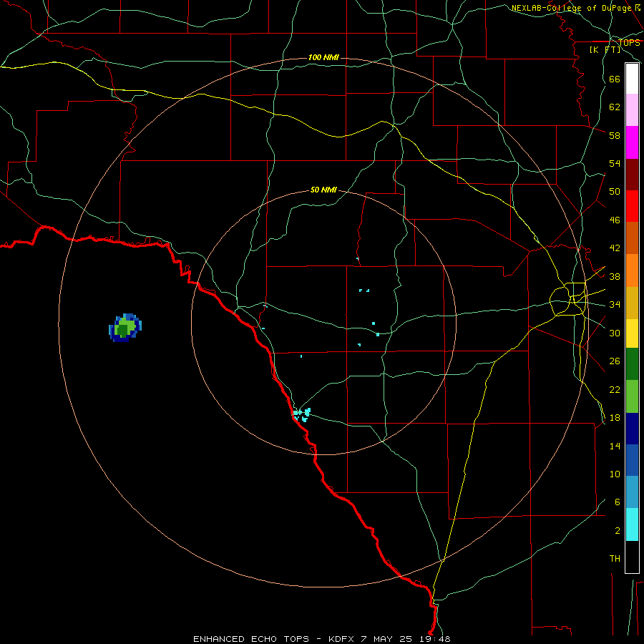
Task: Click the light pink legend swatch
Action: point(632,109)
